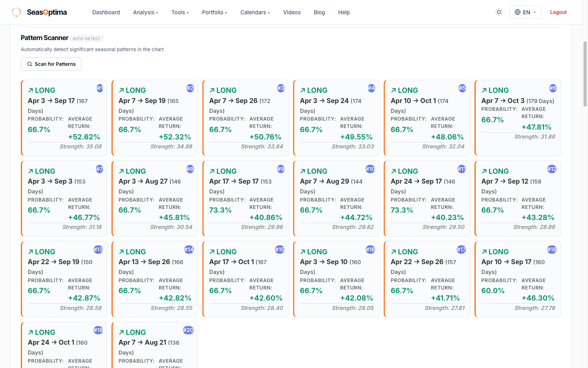Image resolution: width=588 pixels, height=368 pixels.
Task: Open the Help page
Action: [x=344, y=12]
